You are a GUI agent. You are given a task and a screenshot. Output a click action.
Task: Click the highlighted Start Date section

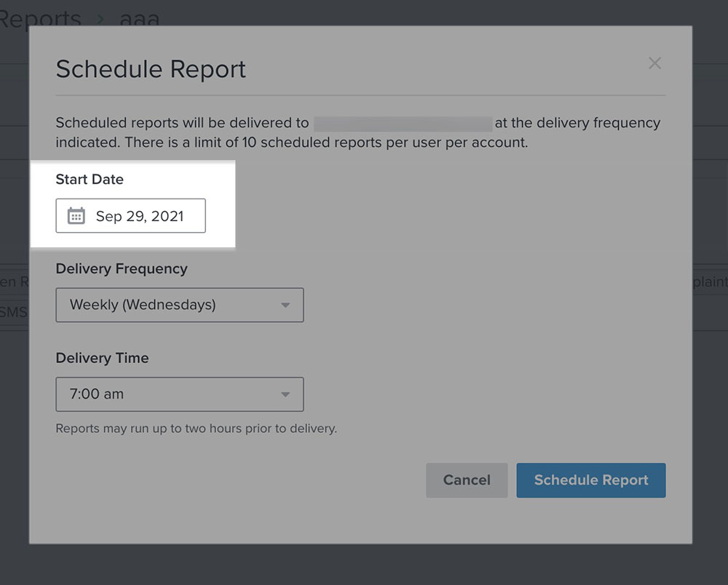coord(131,204)
